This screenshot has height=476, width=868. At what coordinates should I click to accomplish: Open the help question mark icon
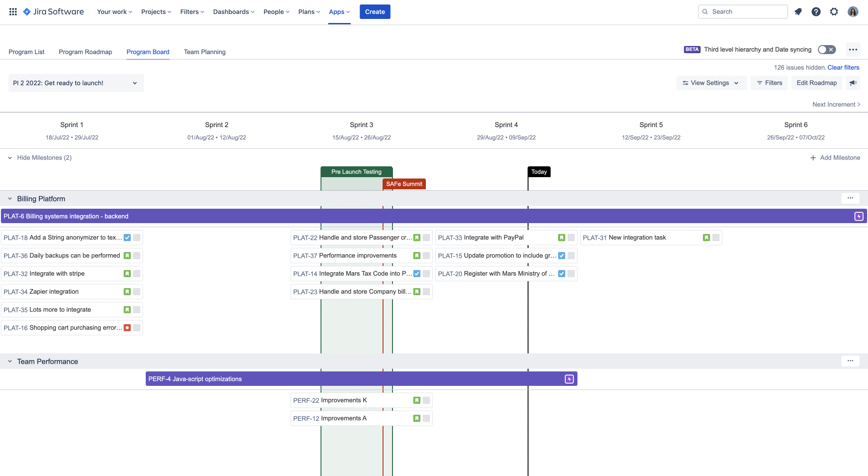(x=816, y=12)
